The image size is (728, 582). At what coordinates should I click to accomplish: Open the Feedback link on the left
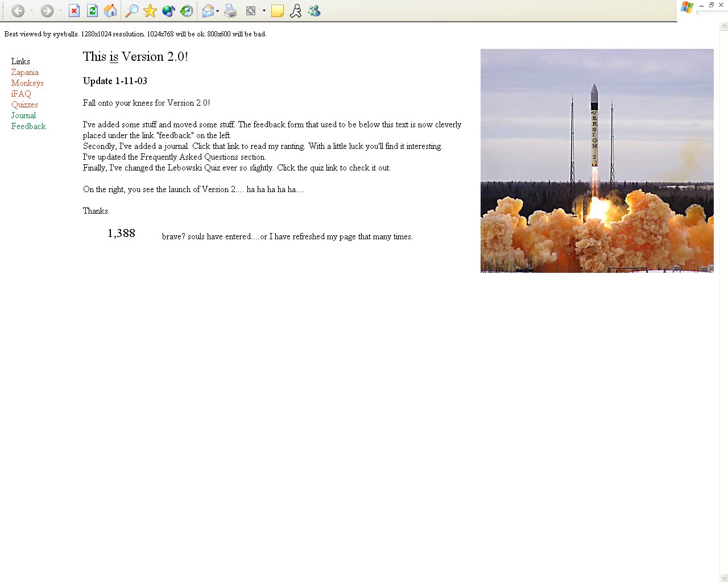pyautogui.click(x=28, y=126)
